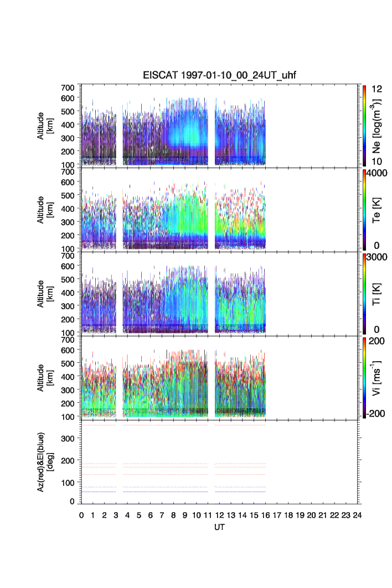Screen dimensions: 392x588
Task: Click the Az(red)&El(blue) [deg] axis label
Action: point(45,462)
